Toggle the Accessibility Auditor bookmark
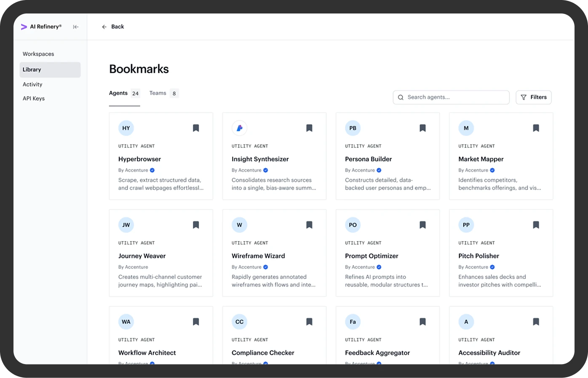This screenshot has height=378, width=588. pyautogui.click(x=536, y=322)
